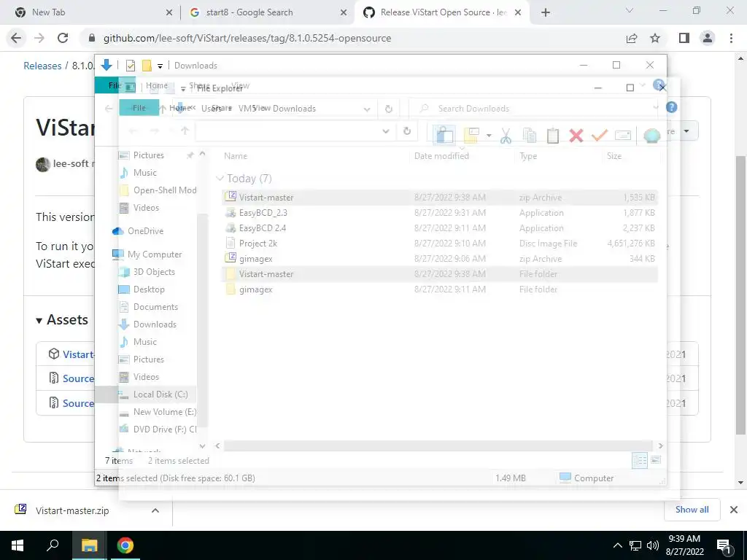
Task: Switch to large icons view layout
Action: tap(656, 460)
